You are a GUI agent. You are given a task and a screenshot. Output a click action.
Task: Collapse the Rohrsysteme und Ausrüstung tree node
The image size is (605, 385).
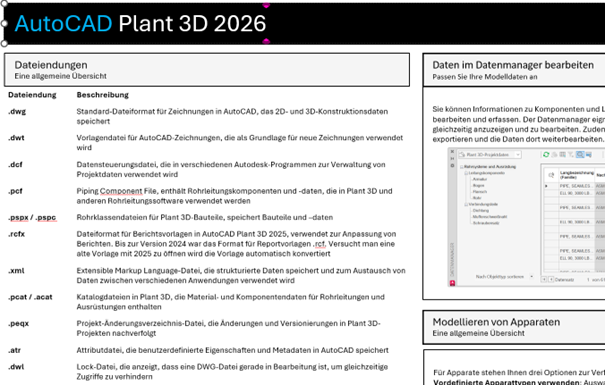461,167
